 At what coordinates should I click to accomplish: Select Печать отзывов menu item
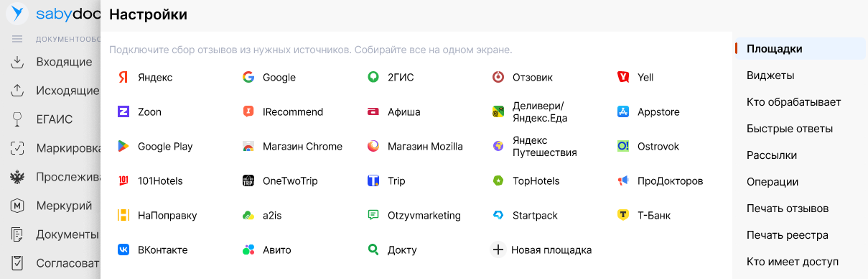(x=788, y=209)
